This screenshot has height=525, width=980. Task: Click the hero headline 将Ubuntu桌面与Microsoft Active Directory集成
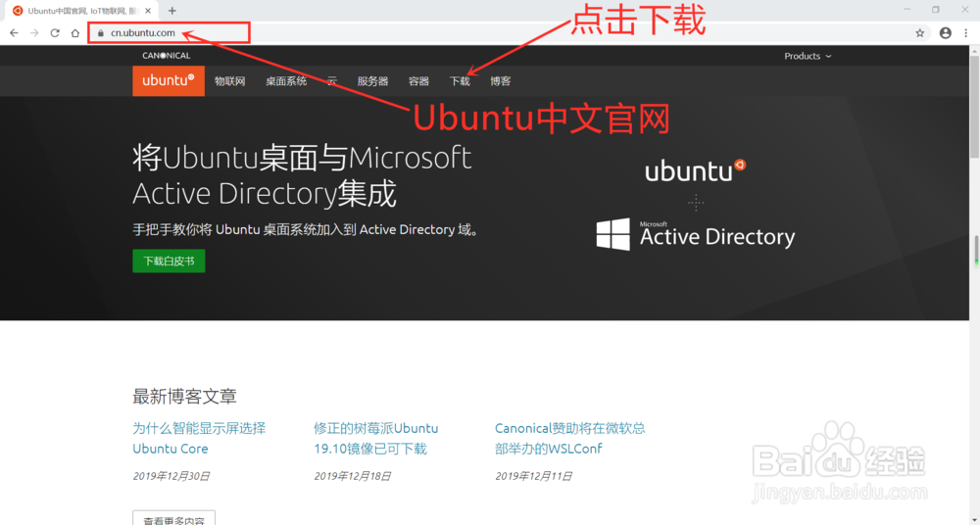pos(302,175)
